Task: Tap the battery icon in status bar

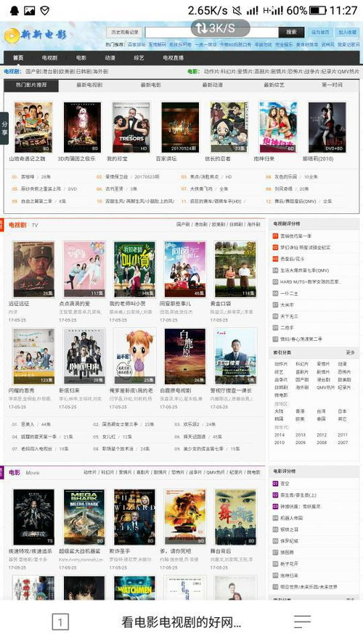Action: [x=318, y=10]
